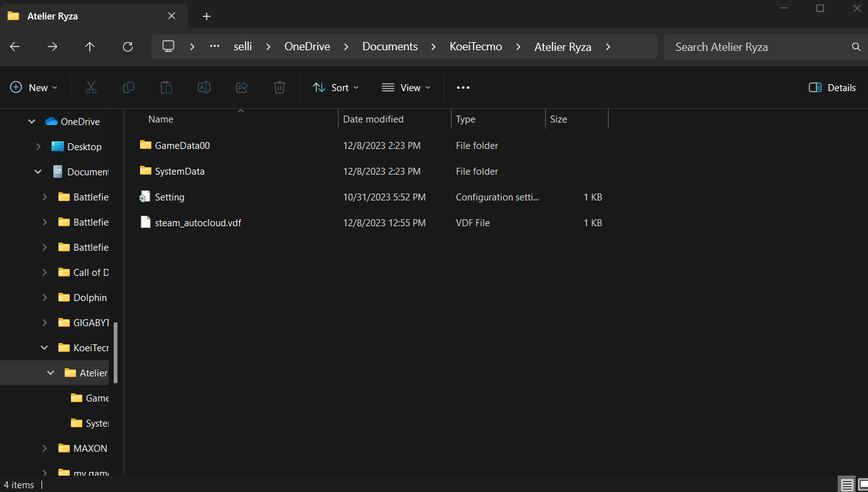Switch to details list view icon in status bar
The width and height of the screenshot is (868, 492).
[x=847, y=484]
